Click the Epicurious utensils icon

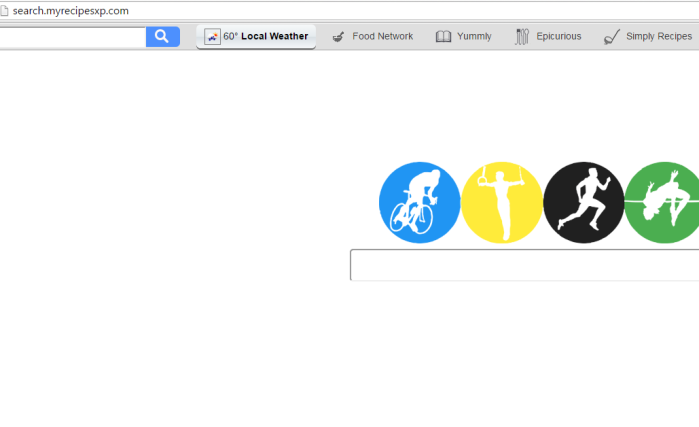pos(522,37)
